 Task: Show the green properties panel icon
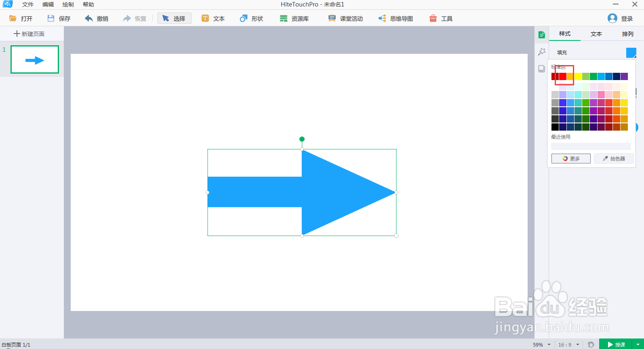tap(542, 35)
